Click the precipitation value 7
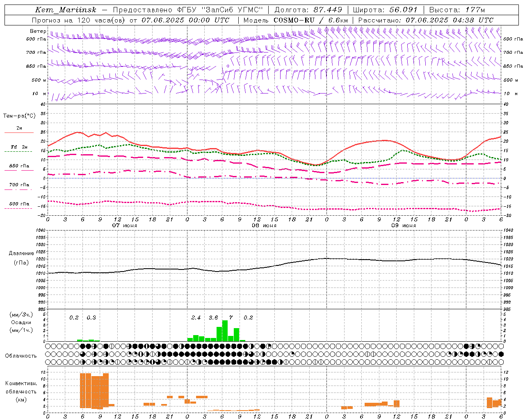525x420 pixels. click(x=231, y=318)
